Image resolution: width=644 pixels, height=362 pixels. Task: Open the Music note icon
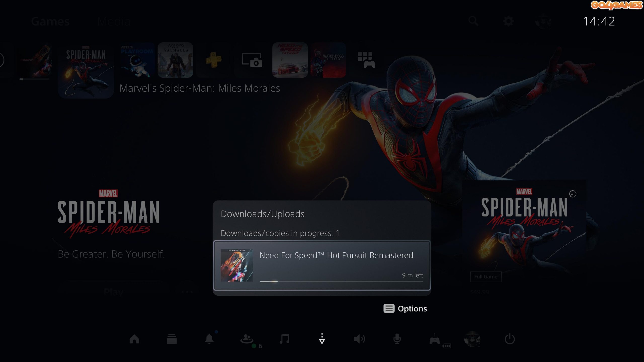pyautogui.click(x=285, y=339)
